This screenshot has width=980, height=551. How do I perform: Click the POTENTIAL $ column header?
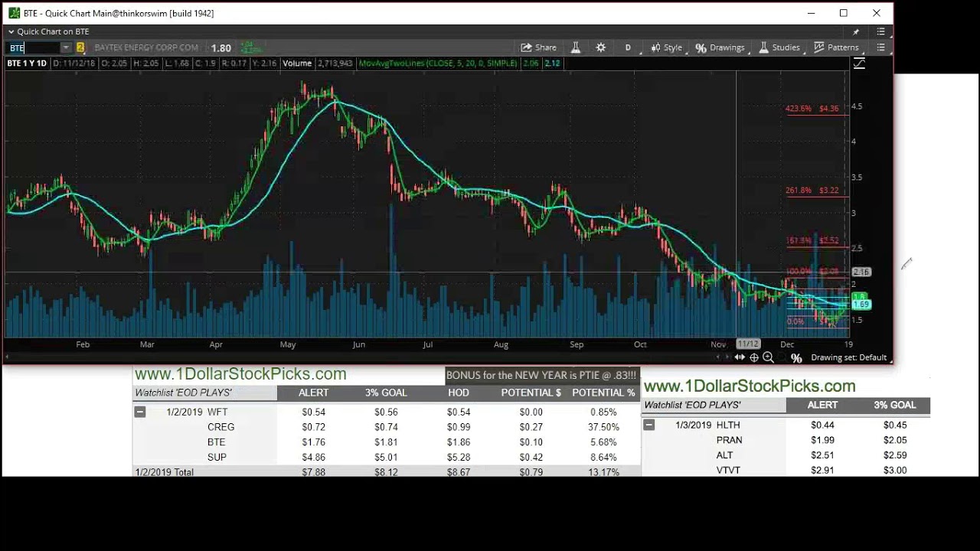(x=531, y=393)
